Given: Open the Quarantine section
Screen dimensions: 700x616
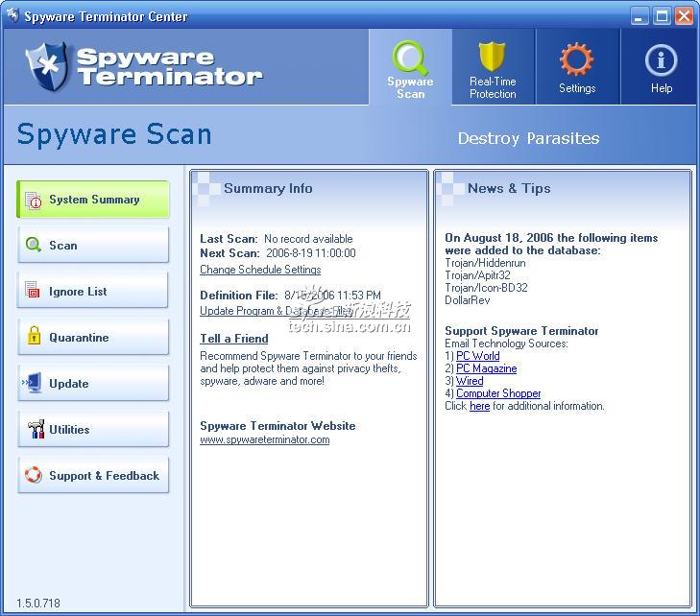Looking at the screenshot, I should [x=93, y=337].
